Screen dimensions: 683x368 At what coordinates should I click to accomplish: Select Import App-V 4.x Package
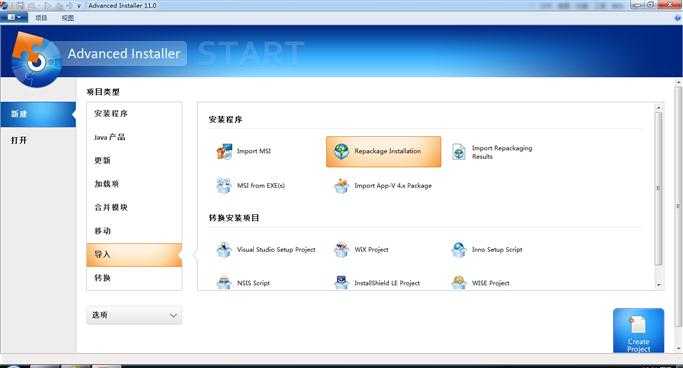click(383, 186)
